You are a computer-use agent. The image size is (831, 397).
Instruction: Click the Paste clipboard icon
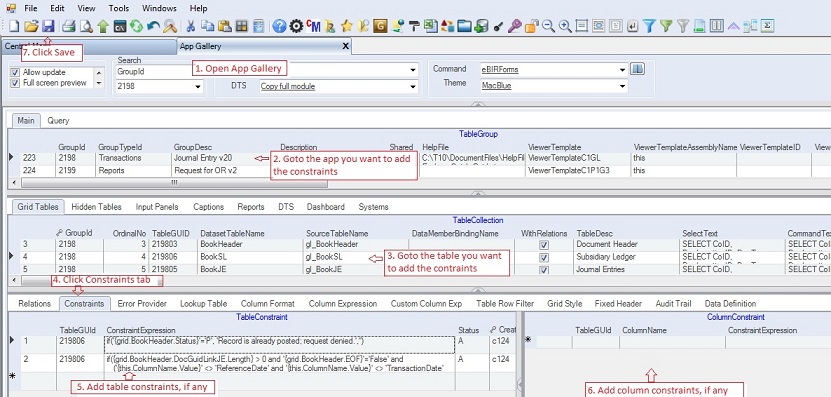(225, 26)
